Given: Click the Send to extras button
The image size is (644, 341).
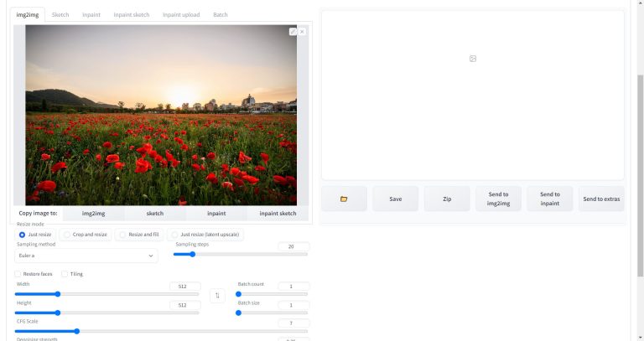Looking at the screenshot, I should (x=601, y=199).
